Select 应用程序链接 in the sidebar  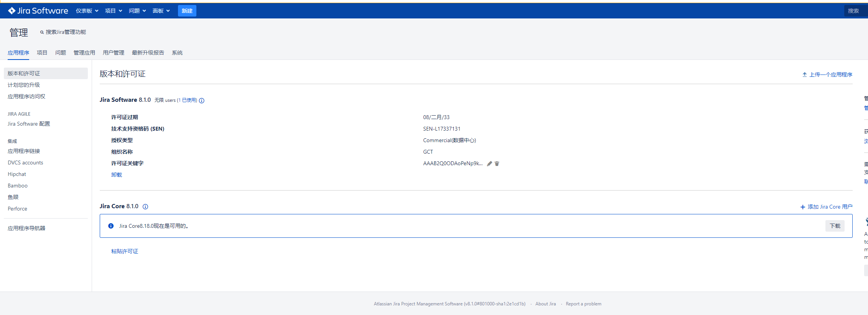tap(24, 151)
